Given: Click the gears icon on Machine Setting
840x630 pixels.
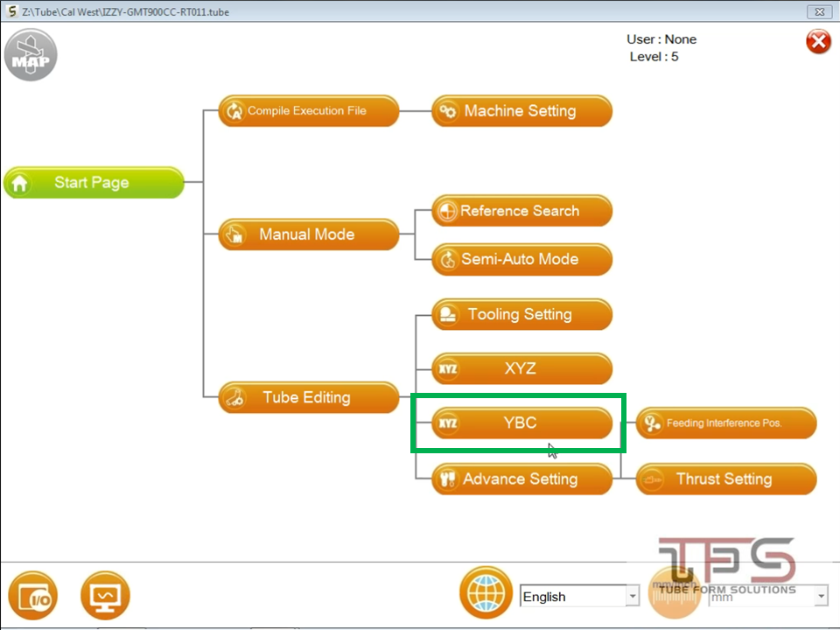Looking at the screenshot, I should (448, 111).
